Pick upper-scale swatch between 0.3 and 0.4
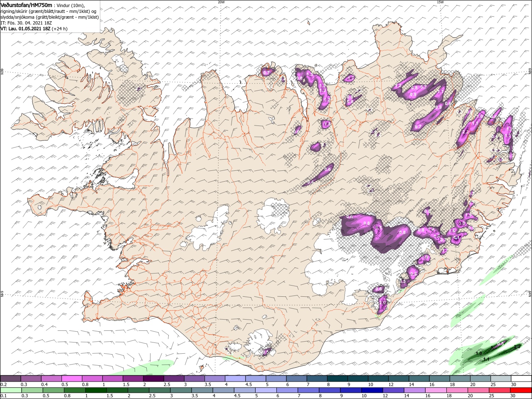This screenshot has width=532, height=399. pos(31,379)
